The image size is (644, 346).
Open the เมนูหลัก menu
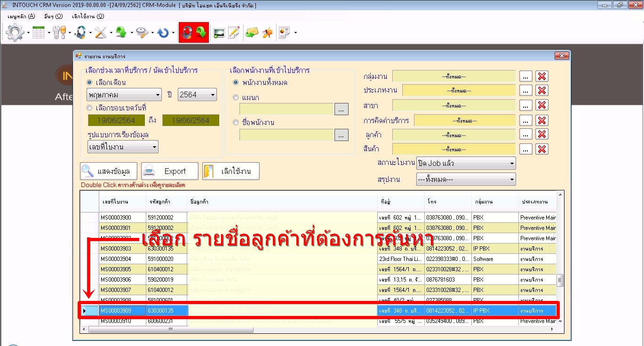(21, 16)
